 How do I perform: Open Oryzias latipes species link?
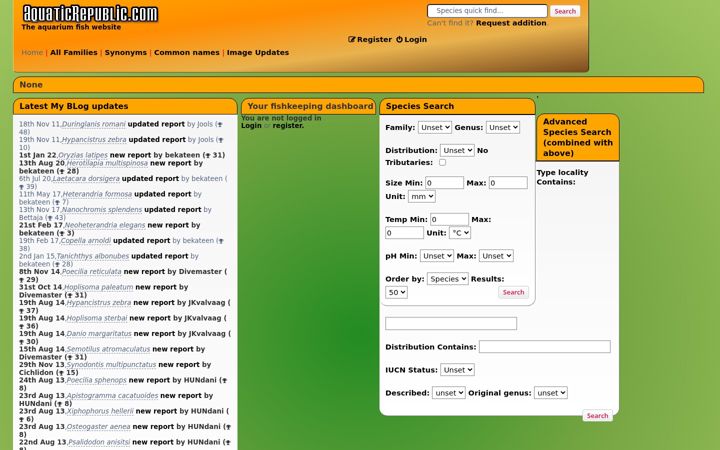click(x=83, y=156)
